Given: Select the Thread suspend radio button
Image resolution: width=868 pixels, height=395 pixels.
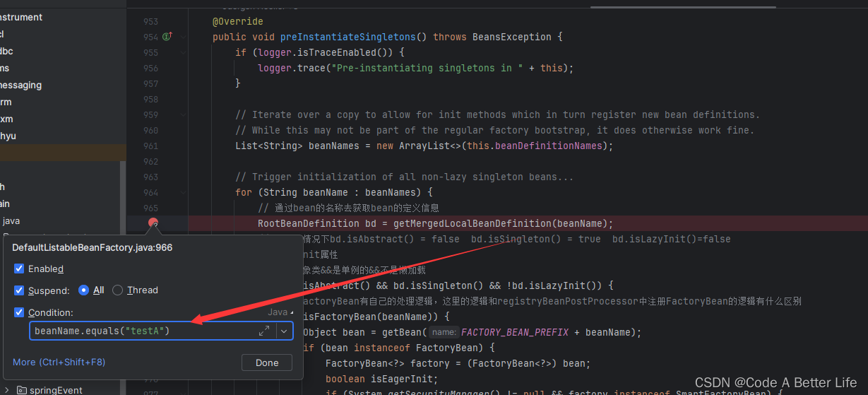Looking at the screenshot, I should coord(118,290).
